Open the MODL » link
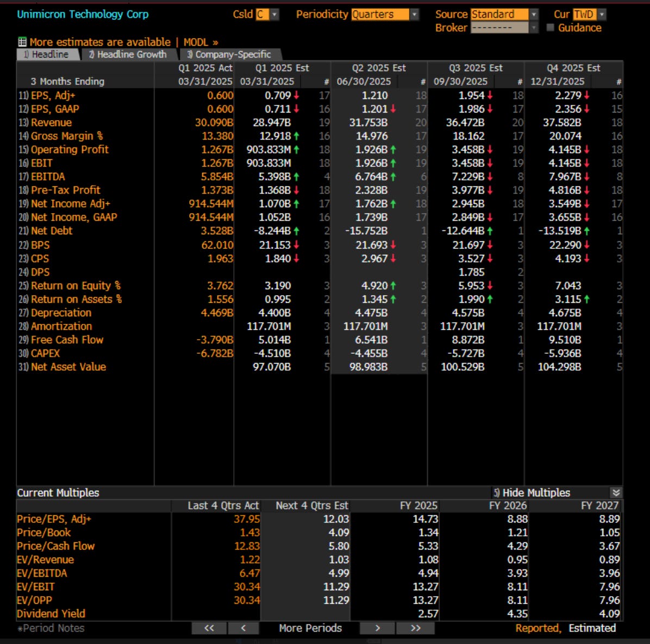The image size is (650, 644). click(201, 42)
